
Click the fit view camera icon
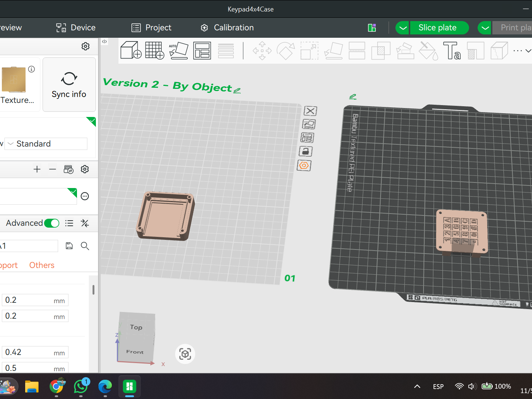(185, 354)
